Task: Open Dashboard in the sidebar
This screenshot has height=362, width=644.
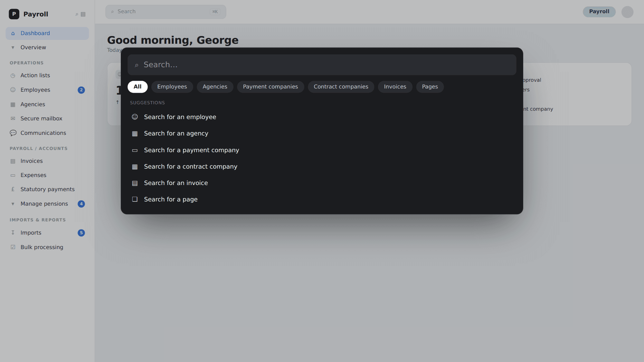Action: coord(47,33)
